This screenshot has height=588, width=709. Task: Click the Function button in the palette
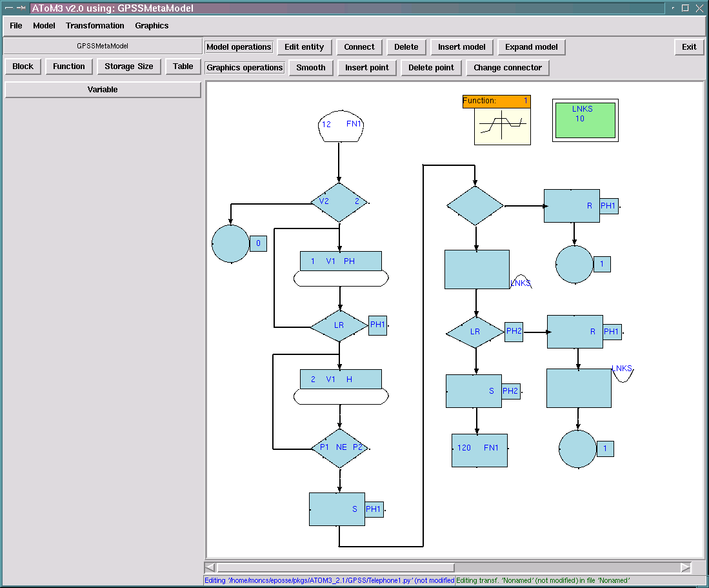pyautogui.click(x=69, y=66)
